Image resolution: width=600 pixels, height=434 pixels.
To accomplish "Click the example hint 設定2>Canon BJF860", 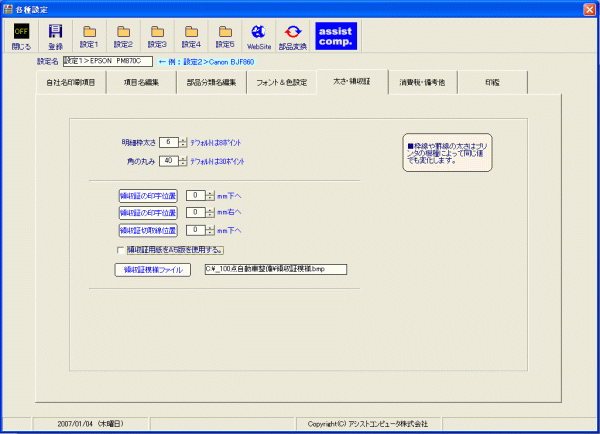I will (206, 62).
